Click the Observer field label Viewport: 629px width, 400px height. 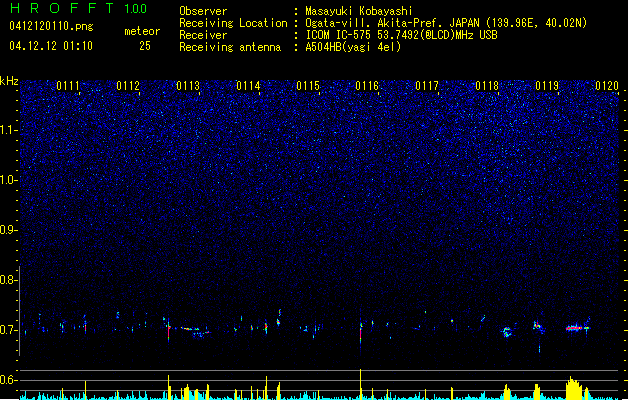[203, 11]
